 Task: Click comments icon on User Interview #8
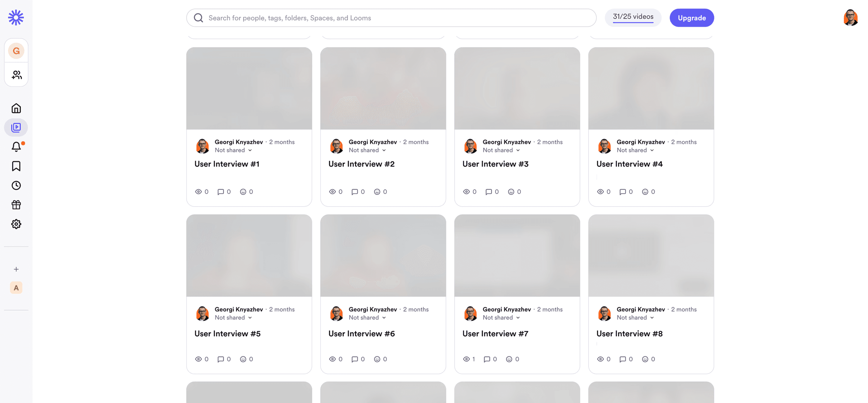(623, 359)
